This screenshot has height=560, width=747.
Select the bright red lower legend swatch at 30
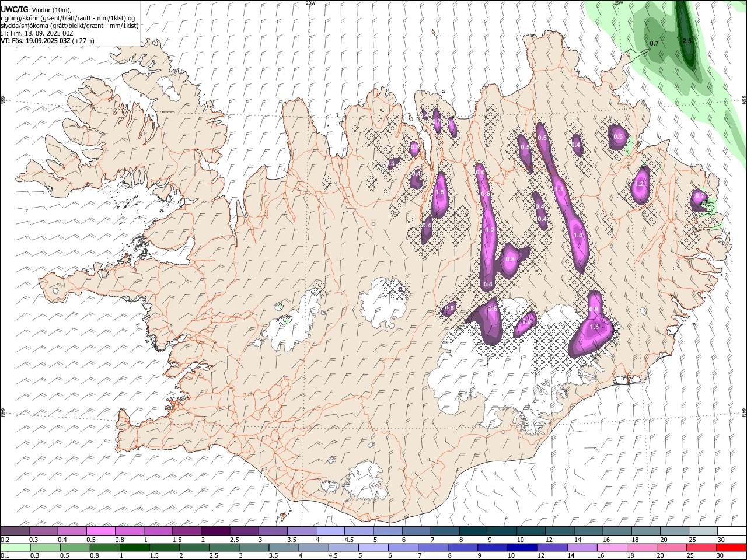[731, 548]
